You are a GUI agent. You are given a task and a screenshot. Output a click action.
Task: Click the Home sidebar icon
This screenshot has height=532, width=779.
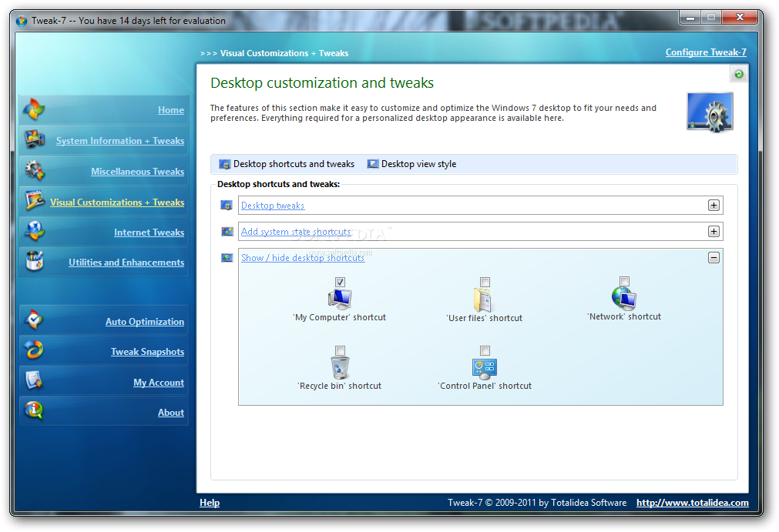(x=34, y=109)
